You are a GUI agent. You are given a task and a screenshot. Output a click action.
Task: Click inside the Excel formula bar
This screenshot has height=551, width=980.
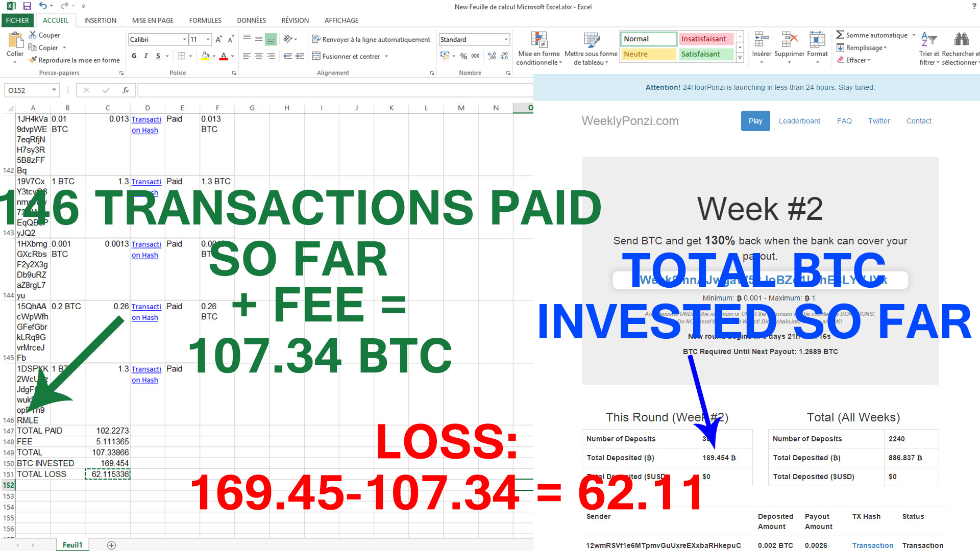335,90
